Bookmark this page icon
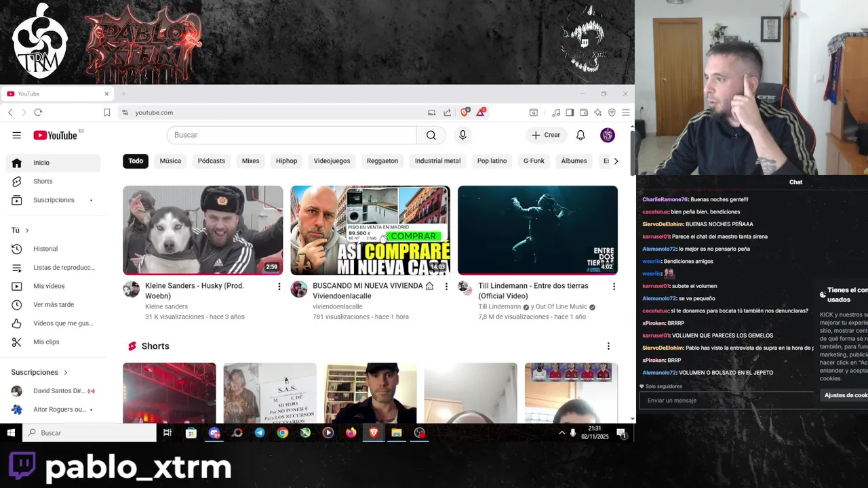 point(106,113)
